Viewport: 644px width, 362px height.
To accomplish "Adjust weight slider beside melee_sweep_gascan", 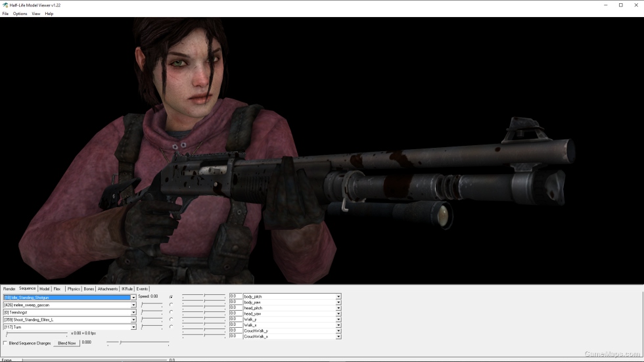I will 152,305.
